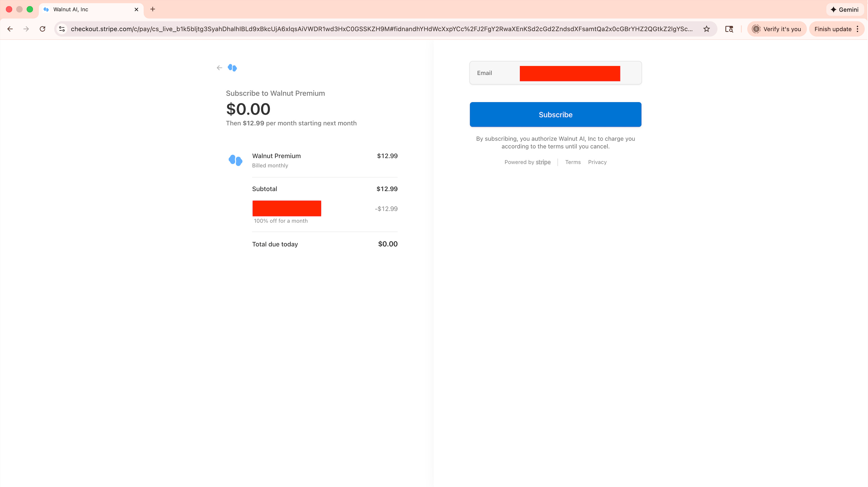Reload the page with refresh icon
The width and height of the screenshot is (868, 487).
click(42, 29)
